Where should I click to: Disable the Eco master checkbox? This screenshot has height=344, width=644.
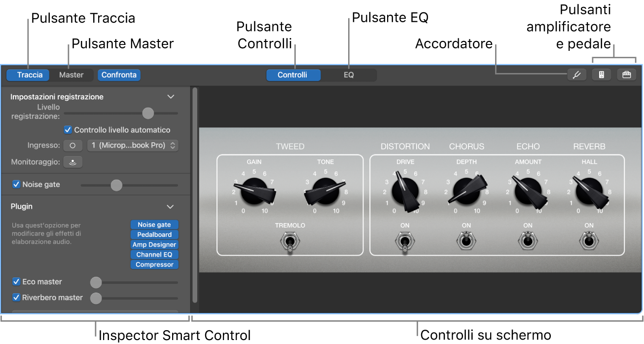pyautogui.click(x=16, y=282)
